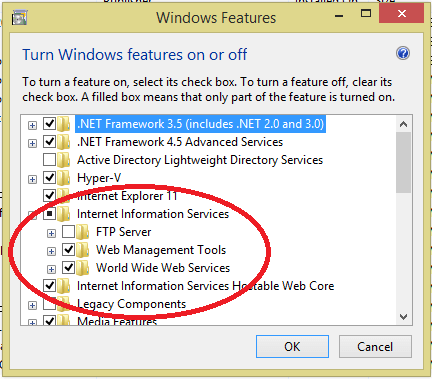
Task: Click folder icon beside Active Directory Lightweight Directory Services
Action: coord(63,160)
